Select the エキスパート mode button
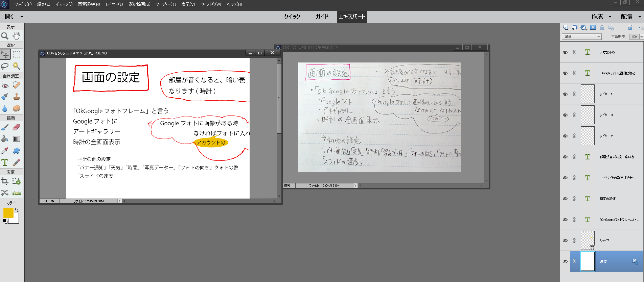The image size is (644, 282). pos(352,17)
